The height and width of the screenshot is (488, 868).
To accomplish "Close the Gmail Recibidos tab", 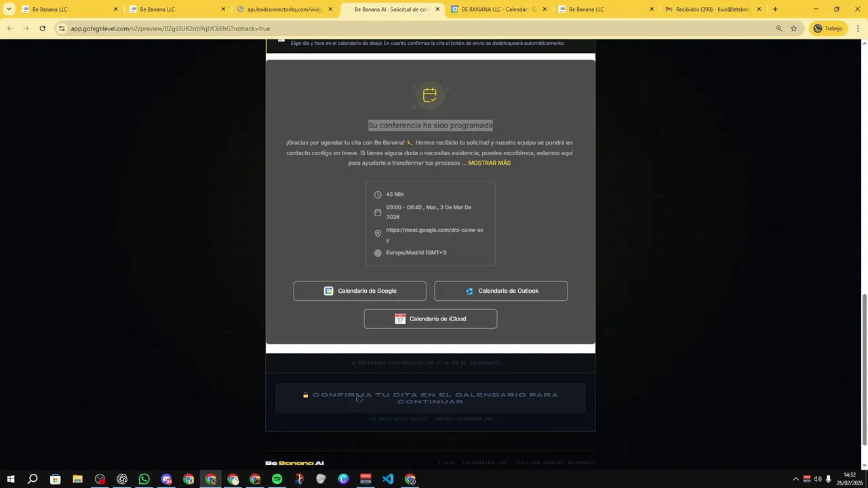I will pos(759,9).
